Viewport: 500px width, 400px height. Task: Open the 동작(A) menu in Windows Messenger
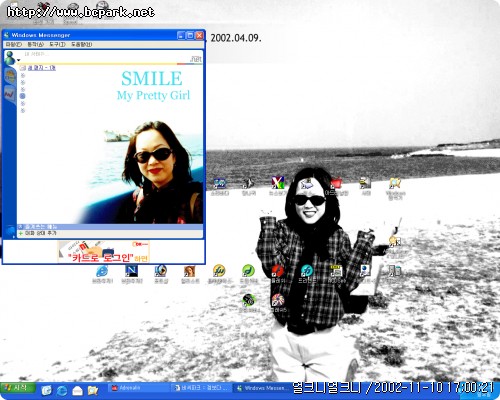[36, 44]
